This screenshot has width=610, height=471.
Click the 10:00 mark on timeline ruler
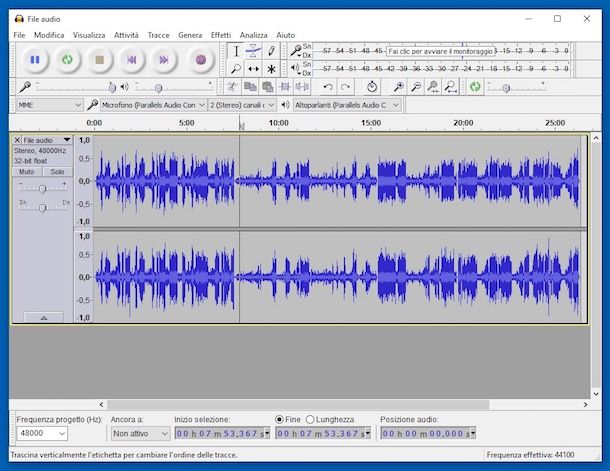[279, 123]
